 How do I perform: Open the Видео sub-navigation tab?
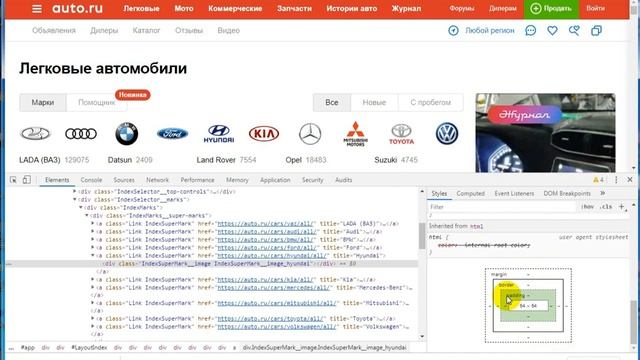point(229,31)
